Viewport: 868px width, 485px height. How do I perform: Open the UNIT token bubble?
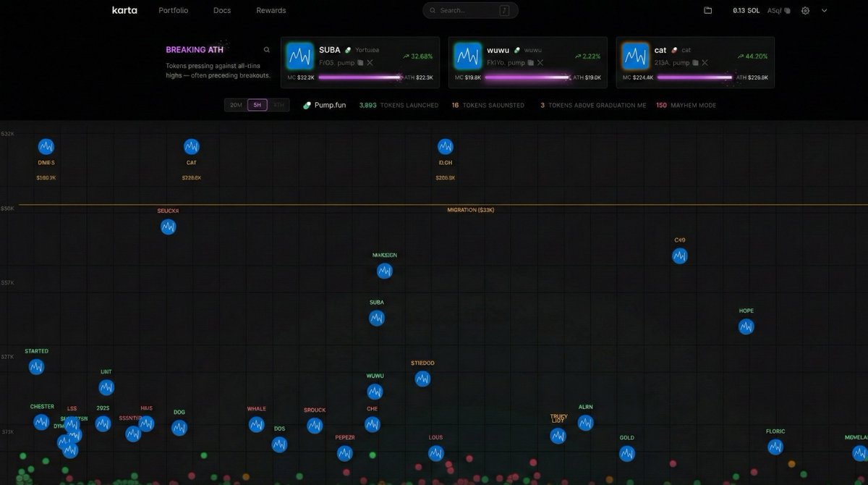106,387
